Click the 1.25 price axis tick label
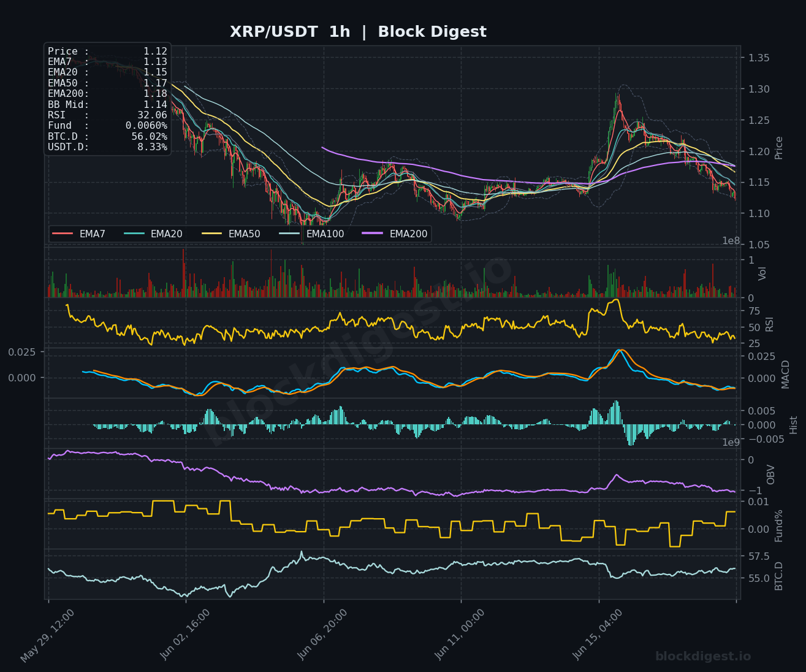 [759, 120]
